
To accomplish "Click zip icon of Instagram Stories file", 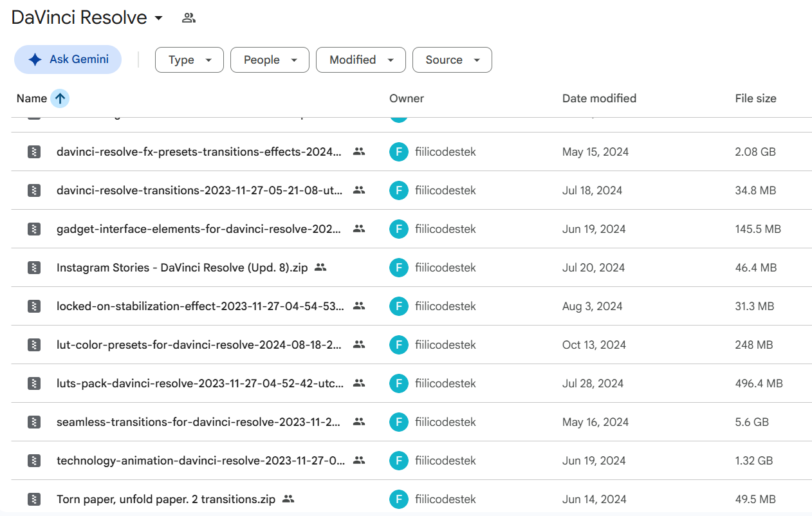I will point(34,268).
